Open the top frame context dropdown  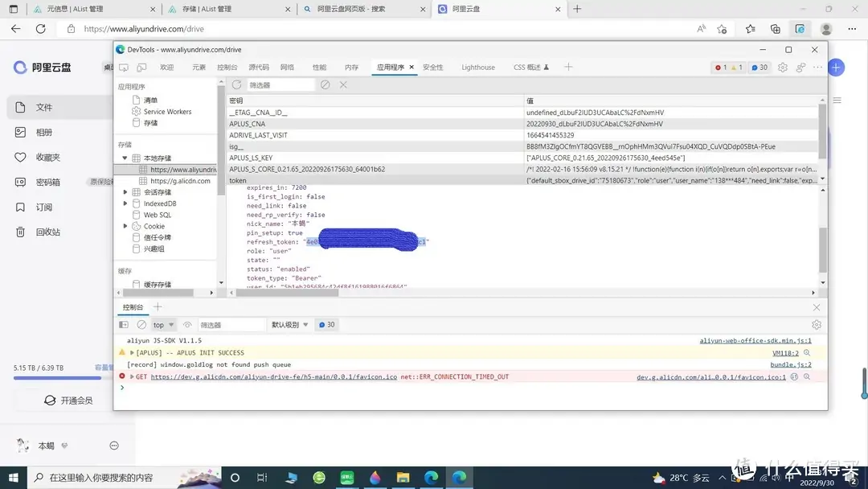tap(161, 324)
